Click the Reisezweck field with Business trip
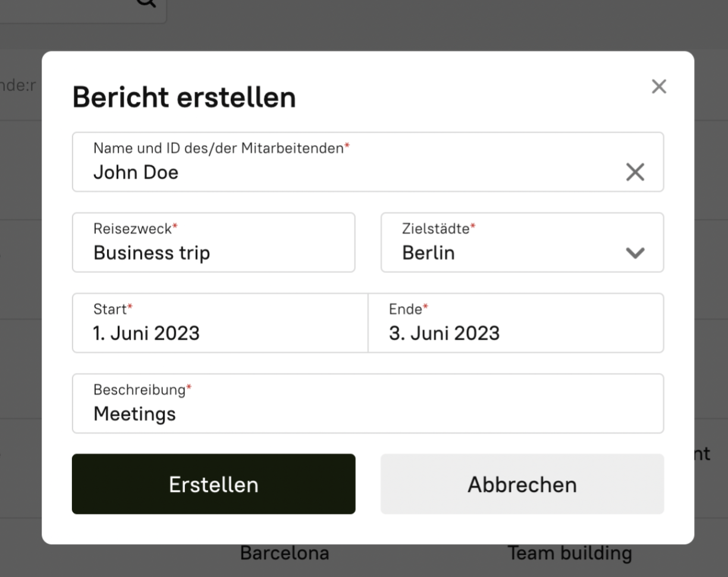The height and width of the screenshot is (577, 728). tap(213, 253)
